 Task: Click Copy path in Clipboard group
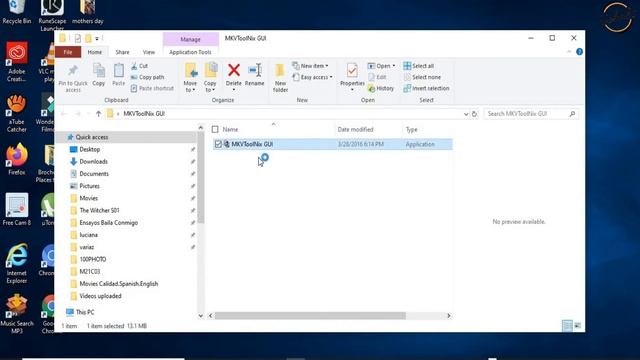coord(147,77)
